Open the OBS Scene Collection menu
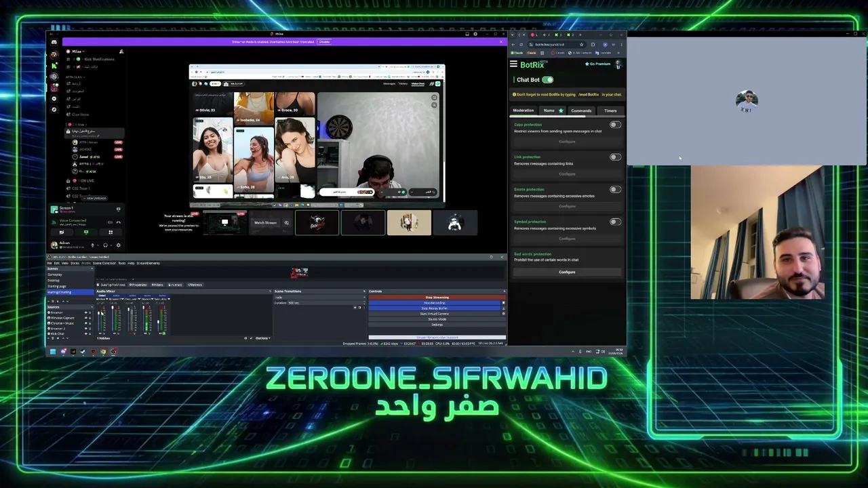Viewport: 868px width, 488px height. coord(104,263)
